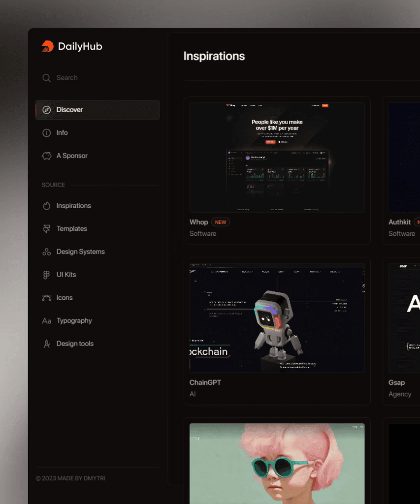Select the Icons category icon
This screenshot has width=420, height=504.
[x=47, y=297]
